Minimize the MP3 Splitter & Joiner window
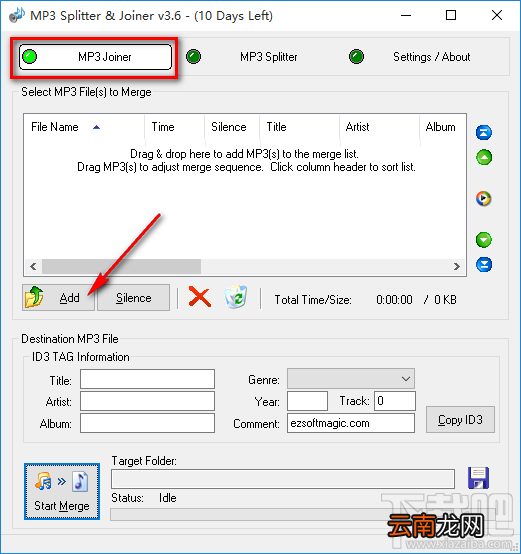This screenshot has width=521, height=554. click(x=406, y=15)
